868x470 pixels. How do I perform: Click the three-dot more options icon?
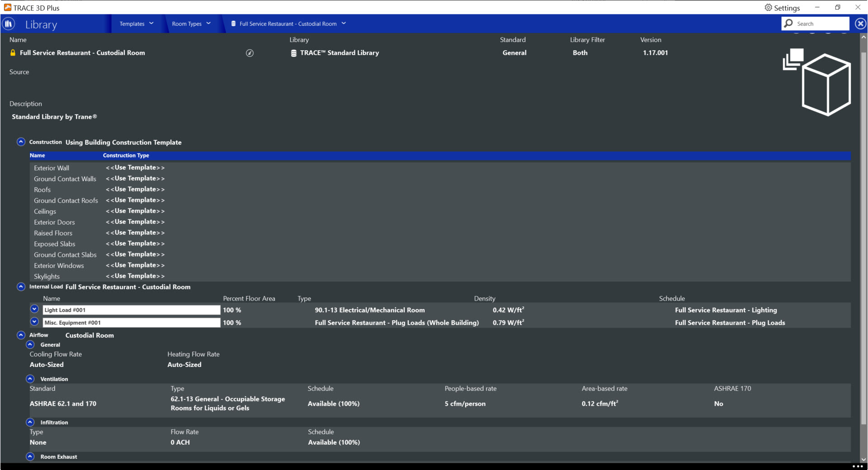point(857,466)
